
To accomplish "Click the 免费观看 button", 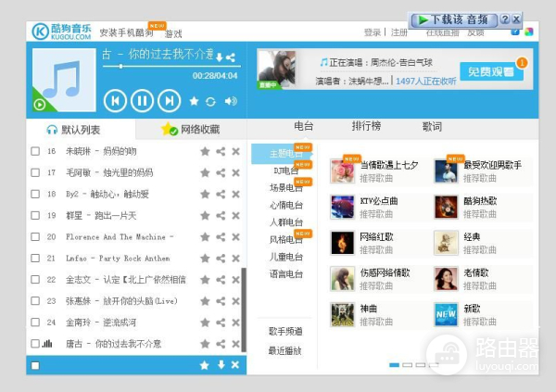I will point(491,71).
